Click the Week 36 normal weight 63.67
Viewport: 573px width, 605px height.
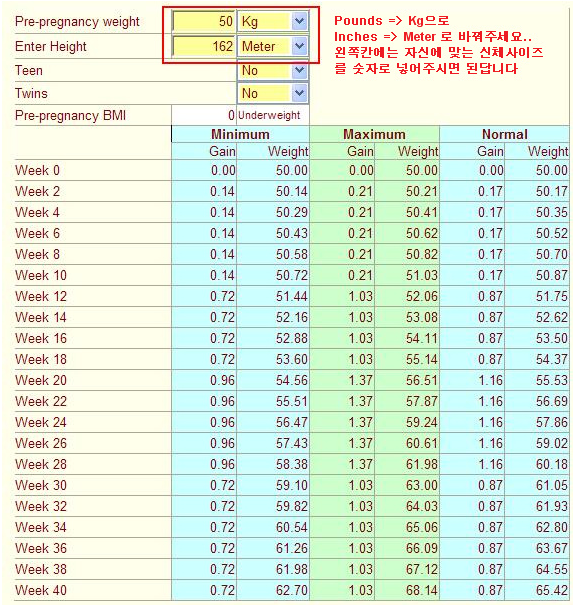pos(552,548)
